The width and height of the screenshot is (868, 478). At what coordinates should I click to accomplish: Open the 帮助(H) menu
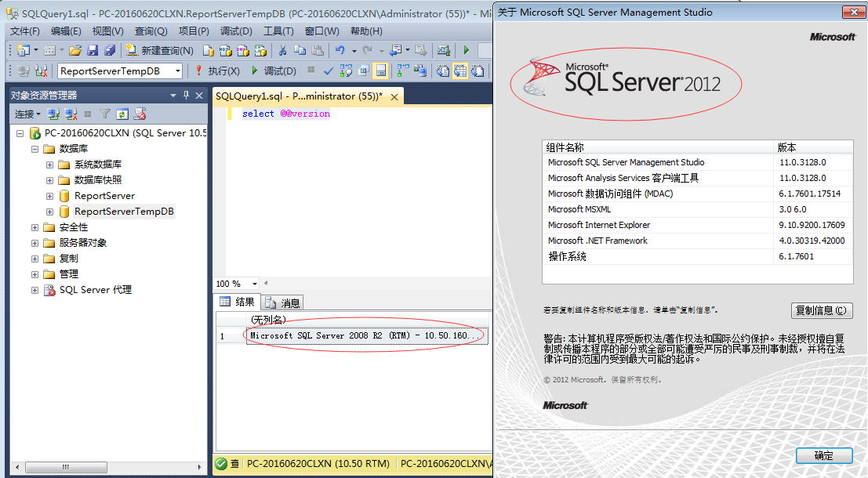coord(366,31)
